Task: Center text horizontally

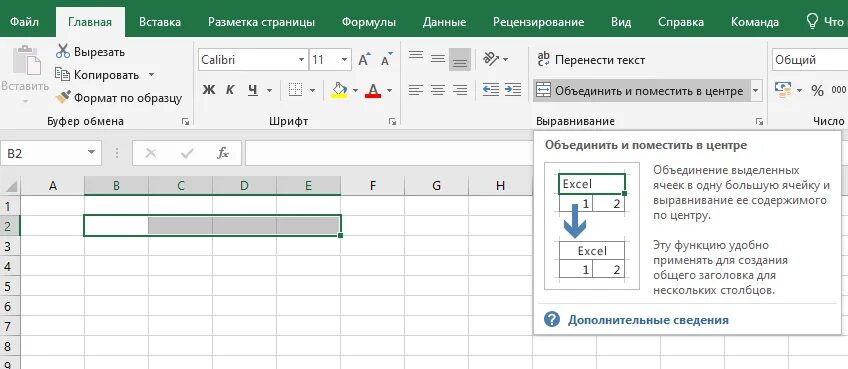Action: (x=438, y=90)
